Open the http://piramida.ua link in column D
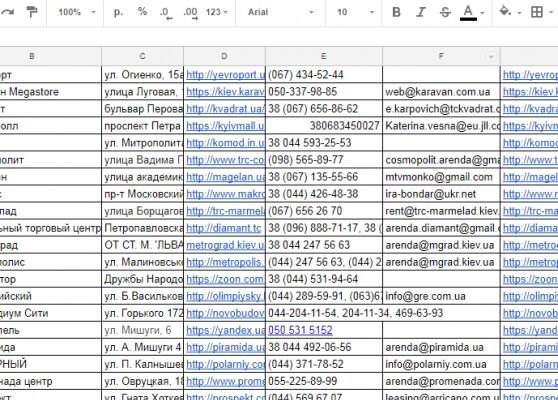 tap(226, 347)
